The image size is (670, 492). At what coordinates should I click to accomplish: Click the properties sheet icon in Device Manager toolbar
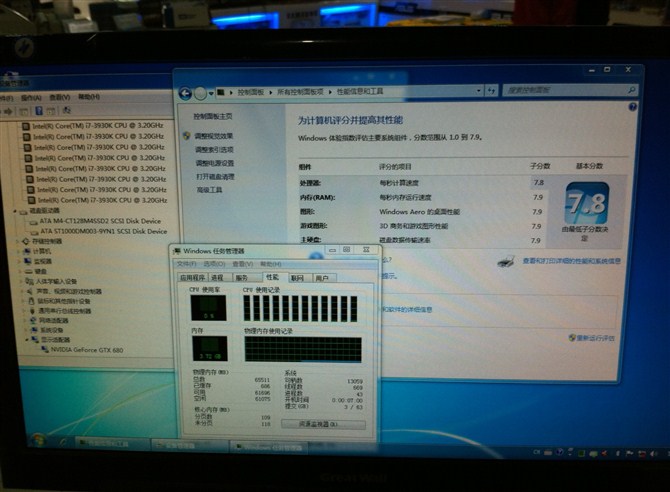(x=24, y=112)
